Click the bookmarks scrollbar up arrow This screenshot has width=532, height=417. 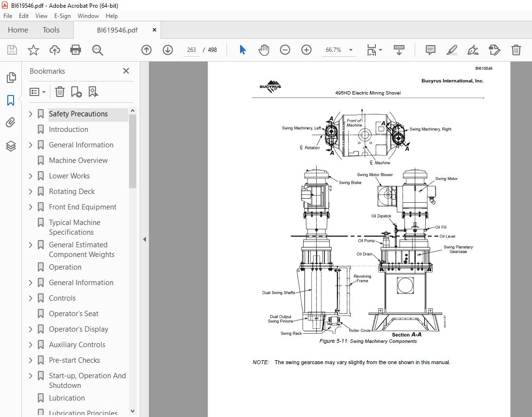[x=133, y=111]
